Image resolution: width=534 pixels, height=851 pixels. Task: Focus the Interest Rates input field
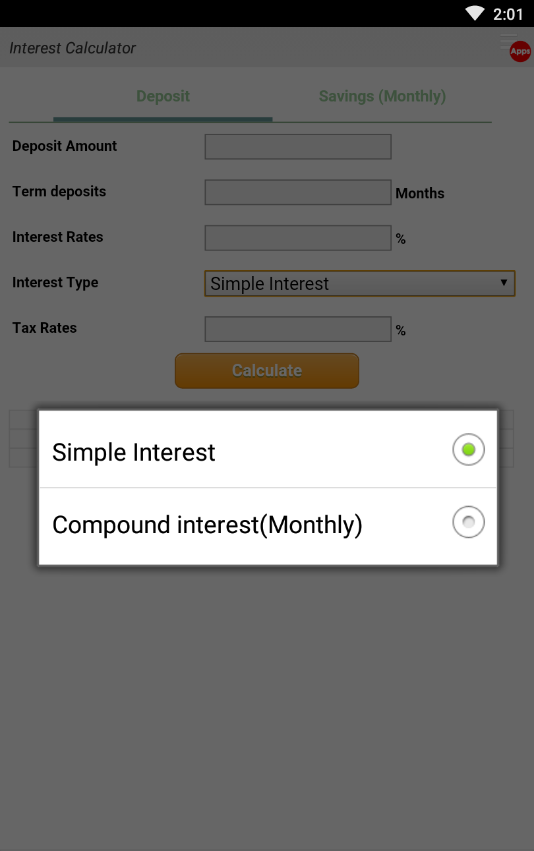(x=298, y=238)
